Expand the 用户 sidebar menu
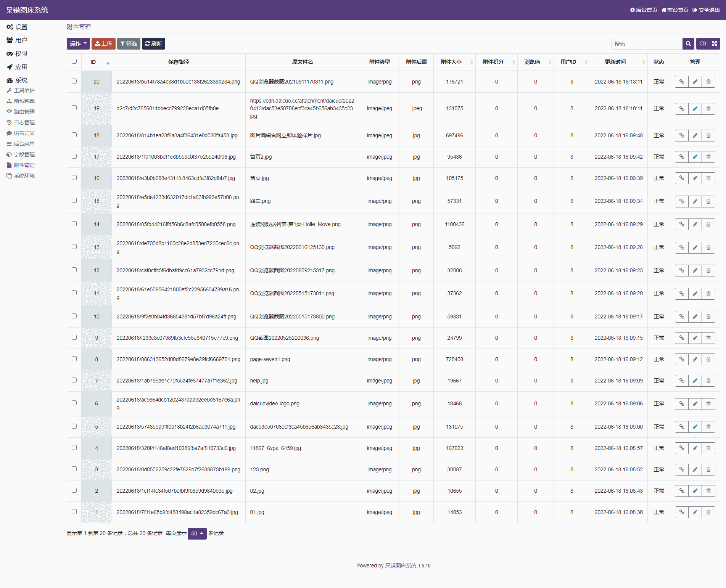 coord(17,40)
